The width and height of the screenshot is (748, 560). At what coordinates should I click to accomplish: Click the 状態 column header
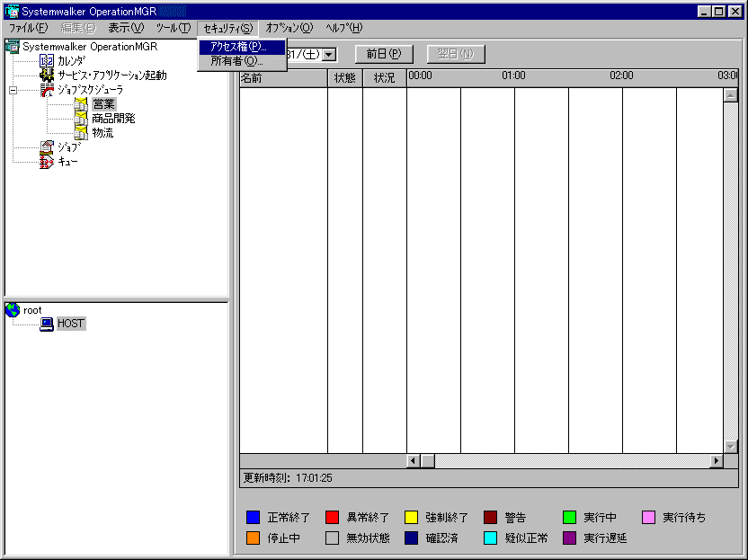(x=345, y=78)
